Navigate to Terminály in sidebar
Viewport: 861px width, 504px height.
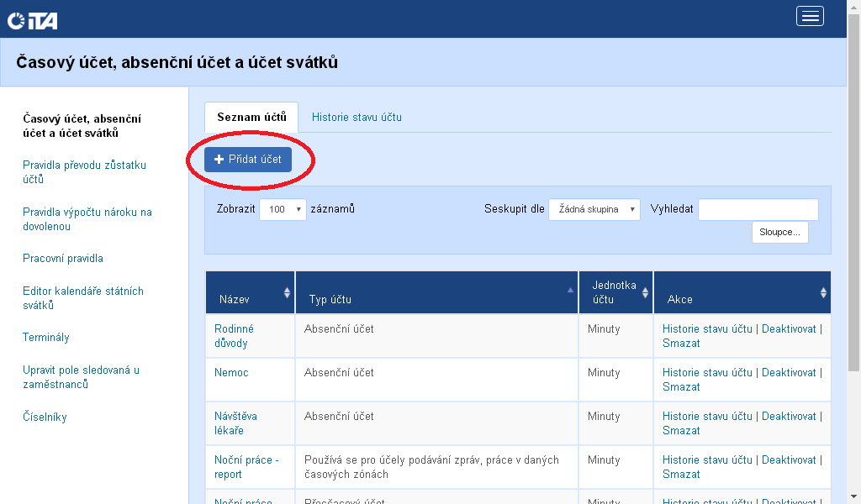click(46, 338)
